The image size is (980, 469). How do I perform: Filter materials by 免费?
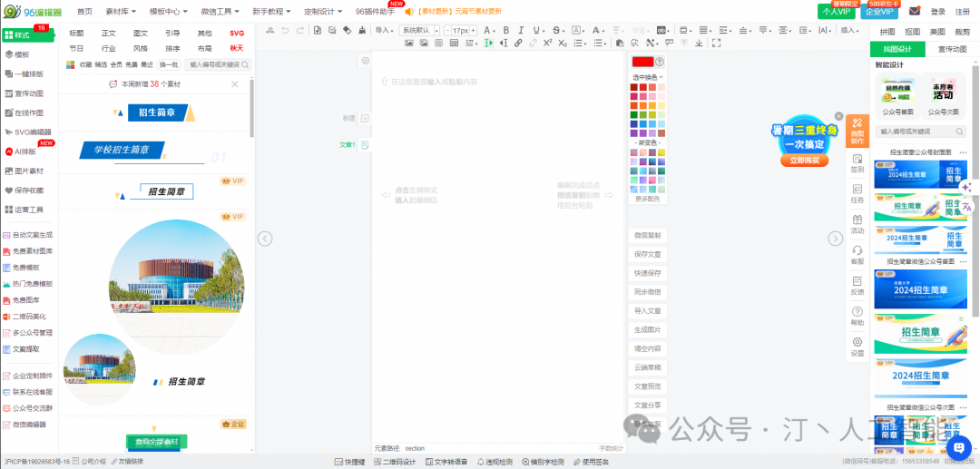(132, 64)
